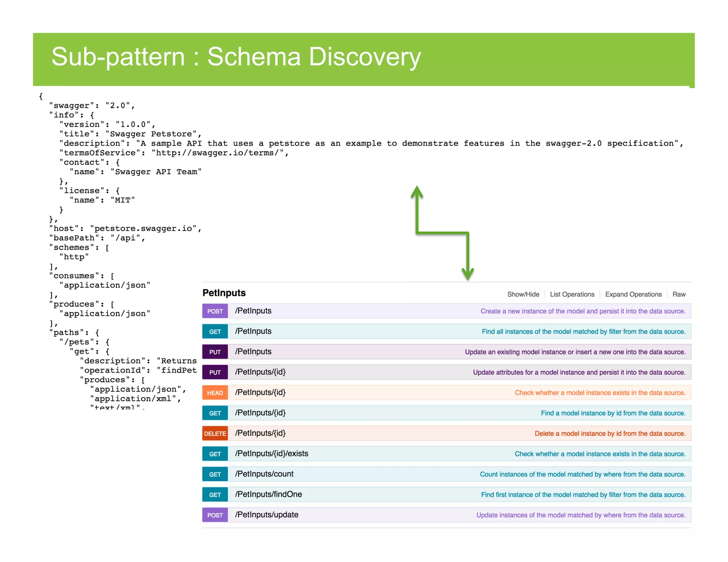The width and height of the screenshot is (728, 562).
Task: Click the POST badge for /PetInputs/update
Action: pos(215,515)
